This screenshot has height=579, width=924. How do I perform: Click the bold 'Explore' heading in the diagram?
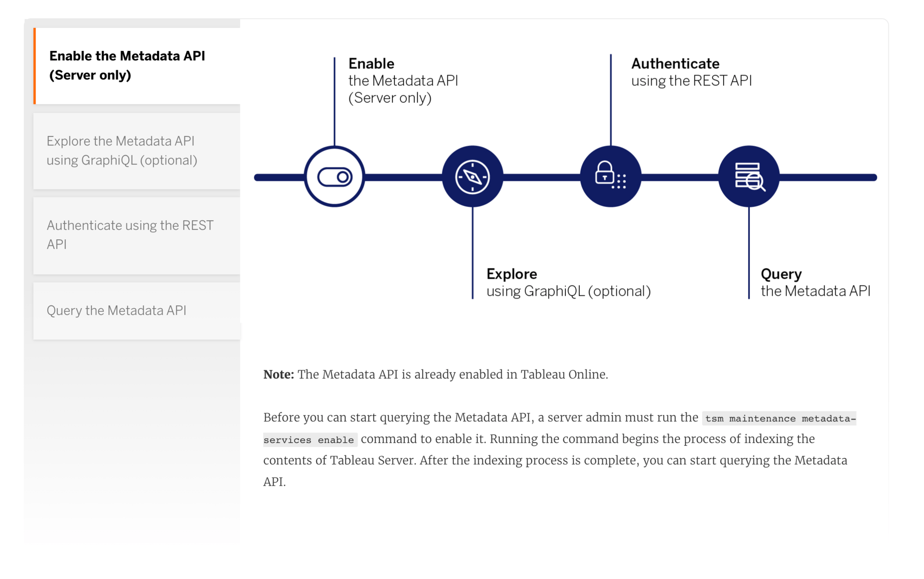pos(511,274)
